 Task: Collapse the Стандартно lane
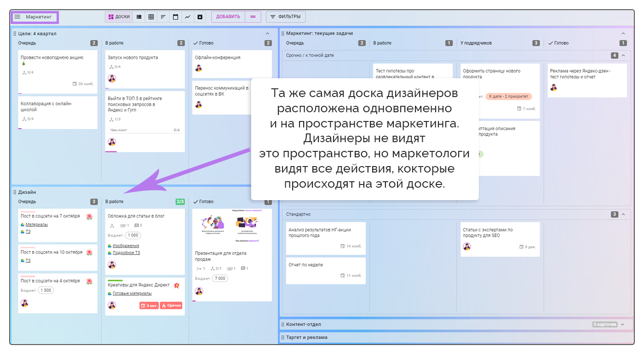[623, 214]
